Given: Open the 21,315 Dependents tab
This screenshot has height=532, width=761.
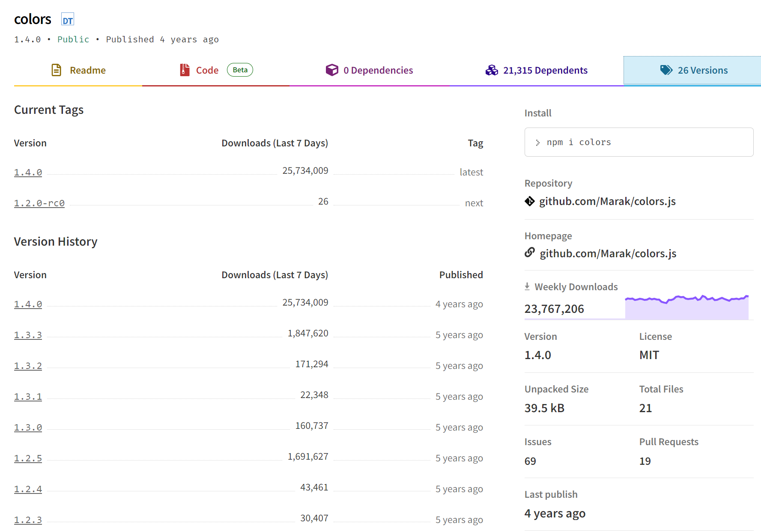Looking at the screenshot, I should [546, 70].
